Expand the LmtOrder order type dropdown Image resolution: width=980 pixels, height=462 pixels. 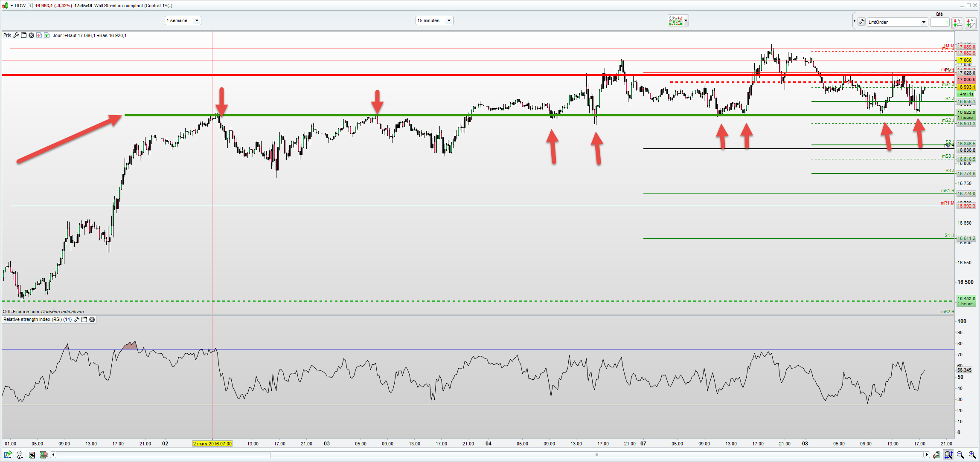924,22
